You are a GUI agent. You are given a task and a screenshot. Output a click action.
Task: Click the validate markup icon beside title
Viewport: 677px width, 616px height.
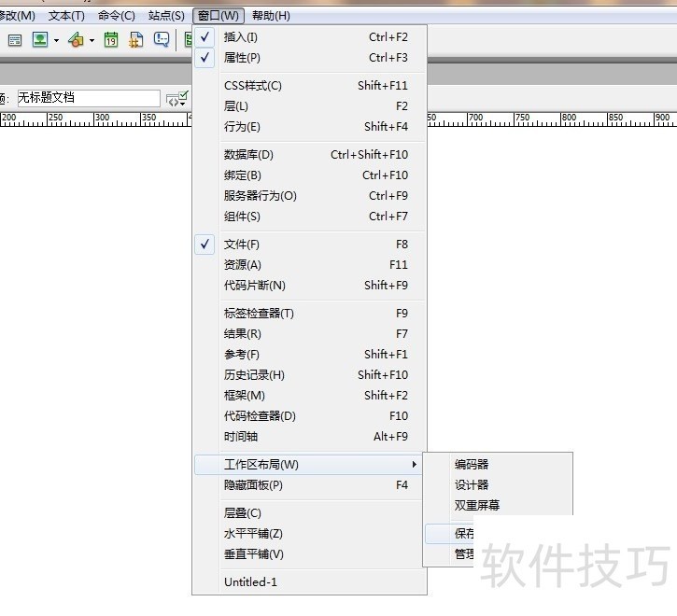[177, 99]
